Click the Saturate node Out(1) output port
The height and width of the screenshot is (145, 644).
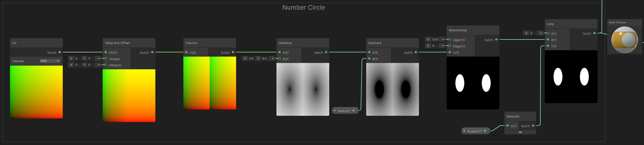click(x=533, y=126)
